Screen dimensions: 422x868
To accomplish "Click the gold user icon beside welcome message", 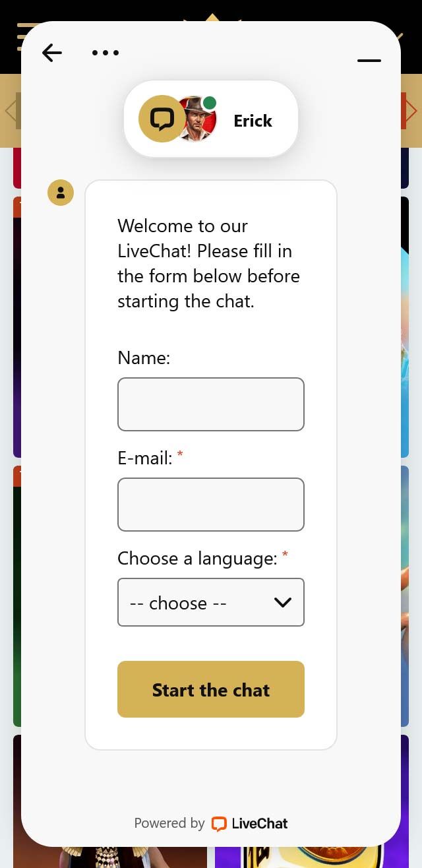I will pos(61,193).
